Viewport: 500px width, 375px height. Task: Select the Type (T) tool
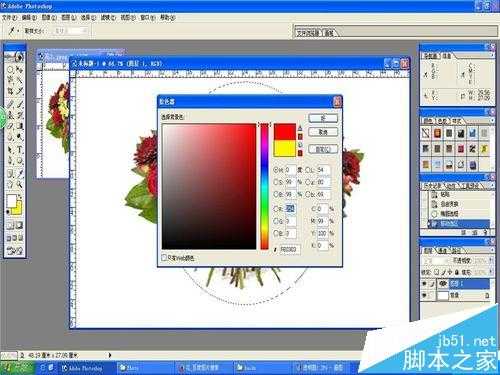pos(20,150)
